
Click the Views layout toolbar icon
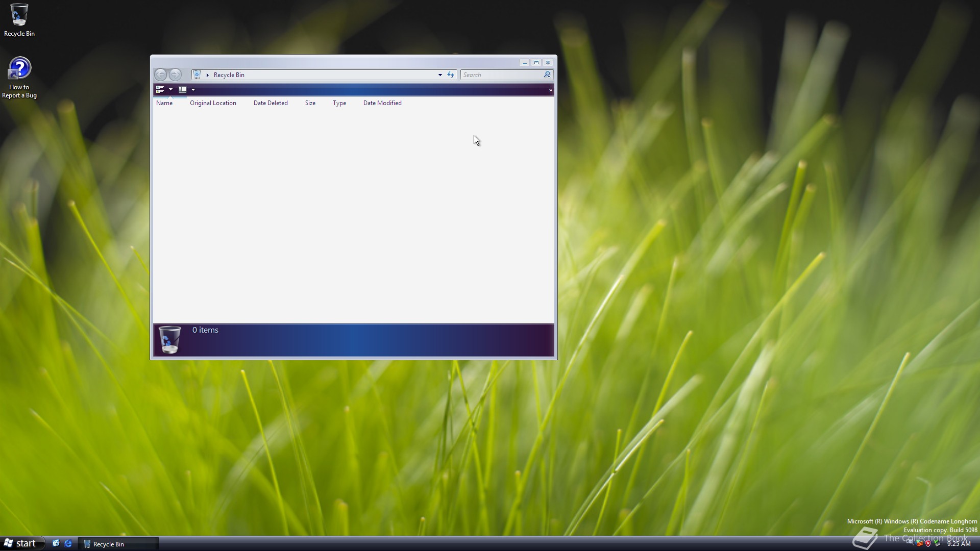click(x=182, y=89)
